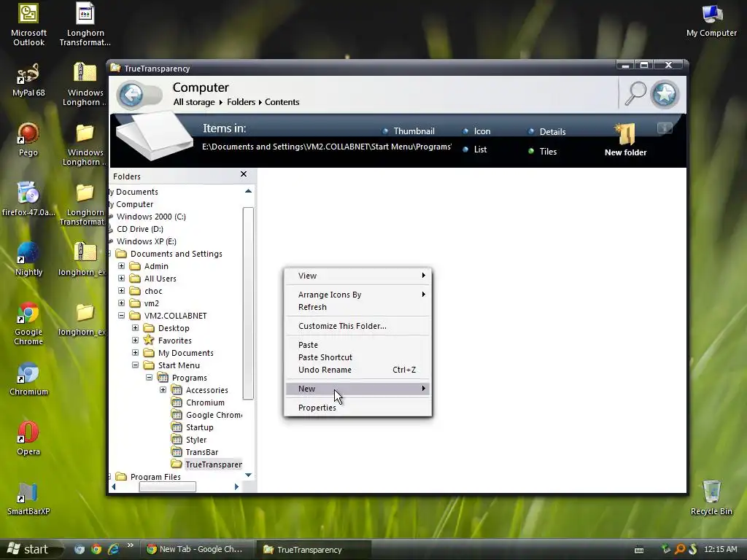Click the orange magnifier tray icon
747x560 pixels.
(x=679, y=549)
